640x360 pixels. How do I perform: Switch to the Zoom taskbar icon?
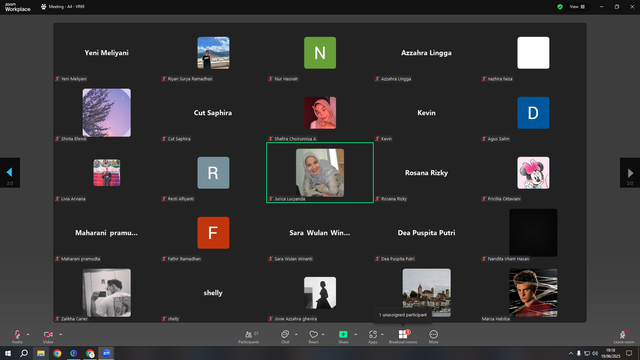tap(107, 353)
